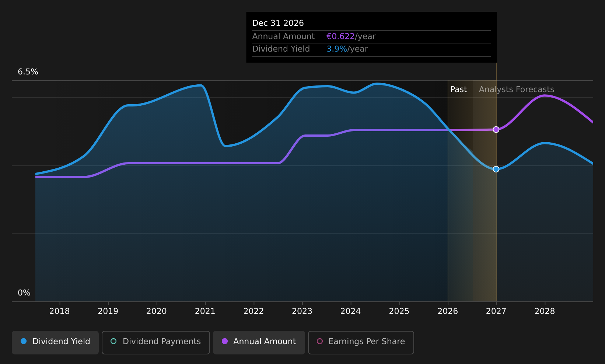
Task: Click the purple Annual Amount data point marker
Action: pyautogui.click(x=496, y=129)
